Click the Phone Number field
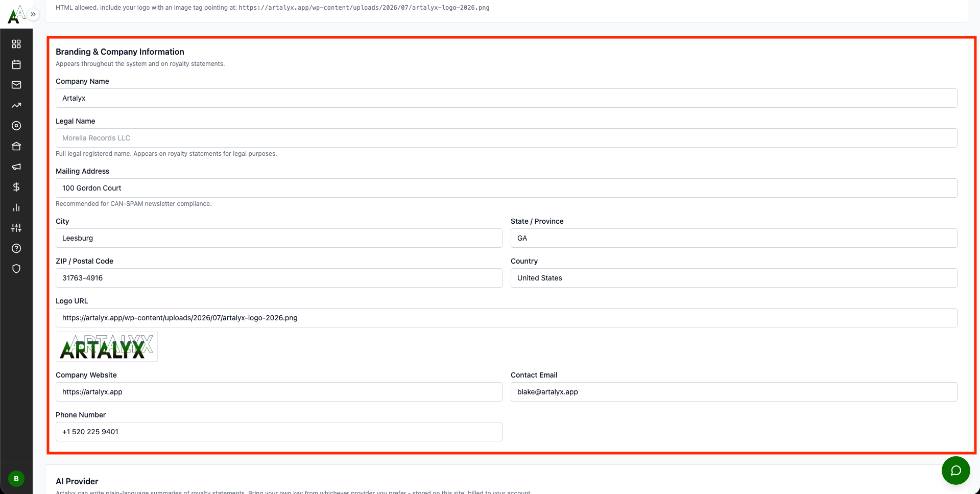980x494 pixels. [x=279, y=432]
